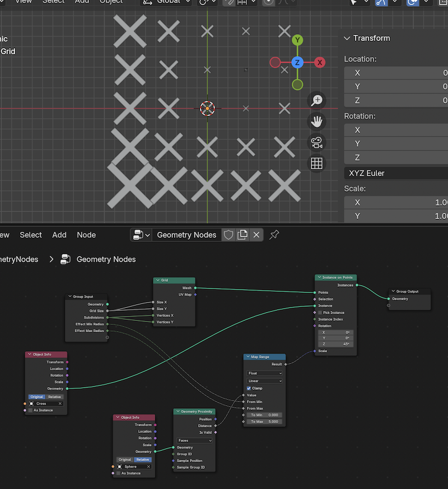
Task: Disable the Clamp checkbox in Map Range
Action: click(249, 388)
